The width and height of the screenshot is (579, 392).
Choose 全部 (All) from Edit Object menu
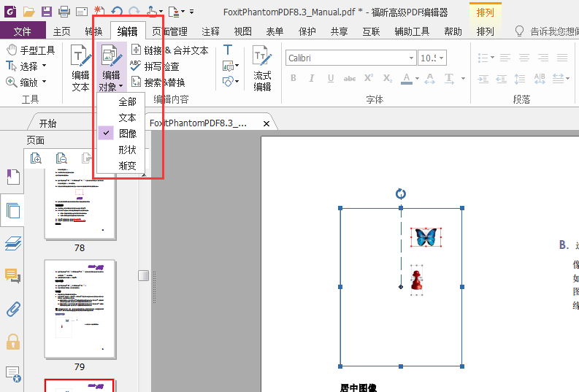pyautogui.click(x=120, y=101)
